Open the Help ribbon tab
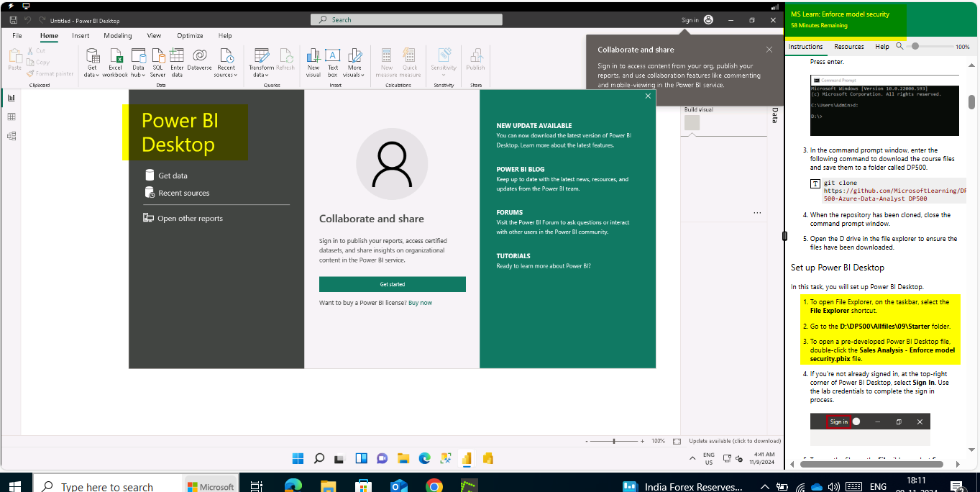This screenshot has width=980, height=492. click(x=225, y=35)
